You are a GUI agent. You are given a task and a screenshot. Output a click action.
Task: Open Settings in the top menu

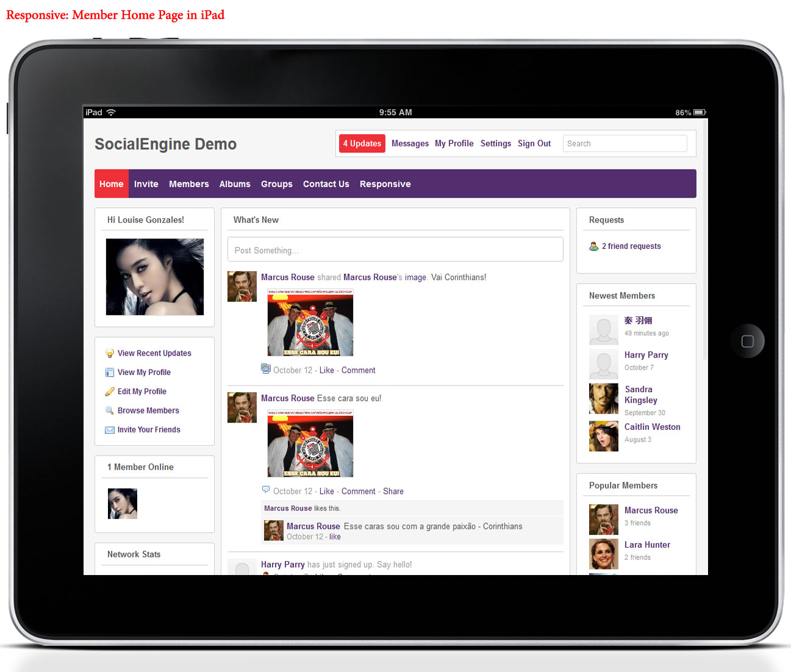496,144
